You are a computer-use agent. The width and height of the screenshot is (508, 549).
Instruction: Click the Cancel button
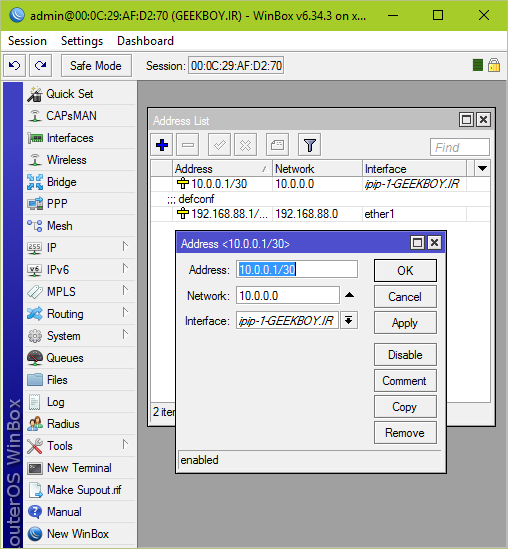pos(405,297)
